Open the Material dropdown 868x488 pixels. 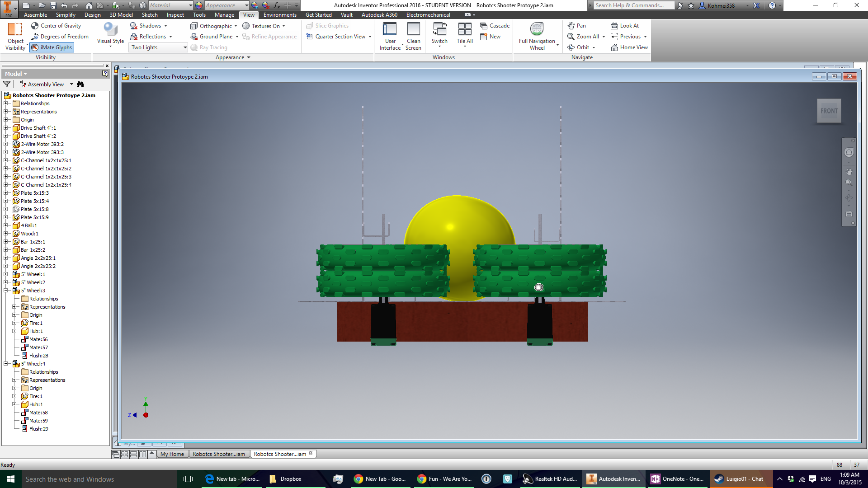pos(170,5)
